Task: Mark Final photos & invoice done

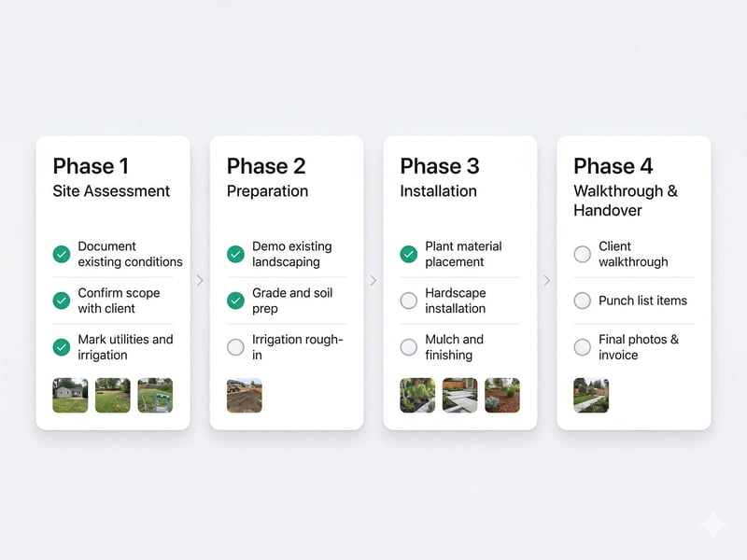Action: point(582,347)
